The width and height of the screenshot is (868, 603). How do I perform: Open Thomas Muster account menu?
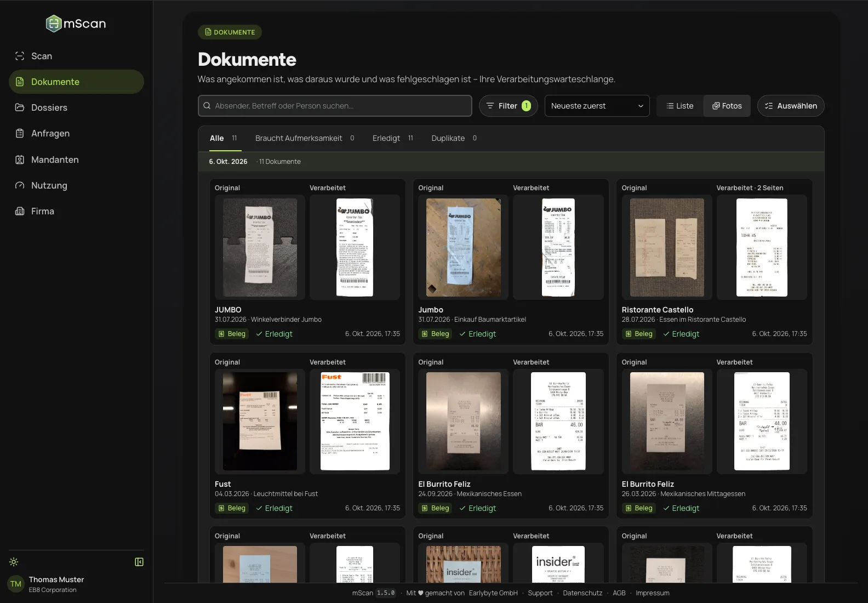[76, 584]
